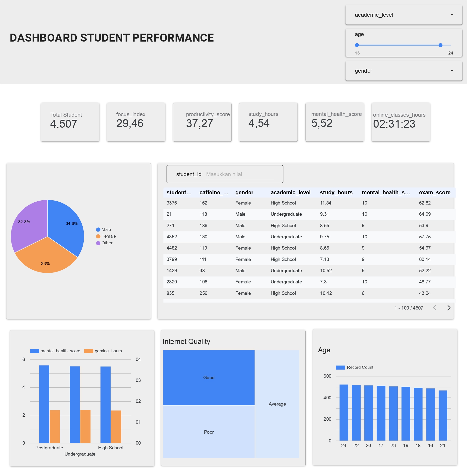
Task: Click the gaming_hours legend marker
Action: coord(88,351)
